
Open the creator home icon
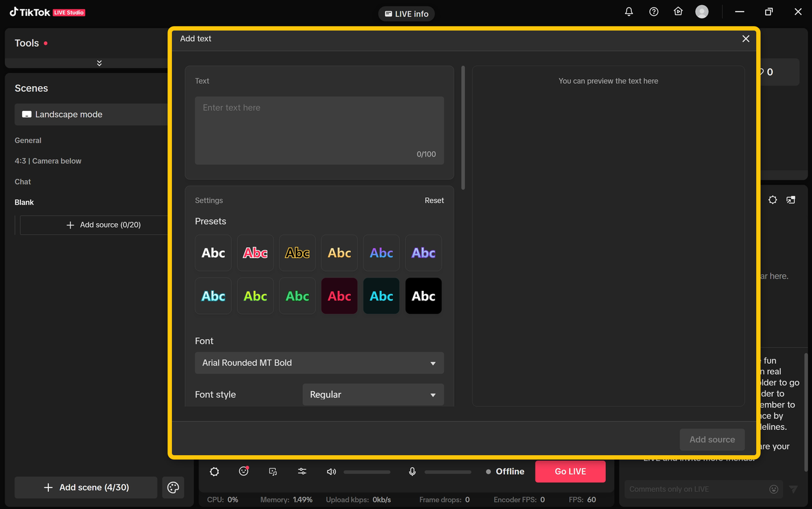point(678,12)
